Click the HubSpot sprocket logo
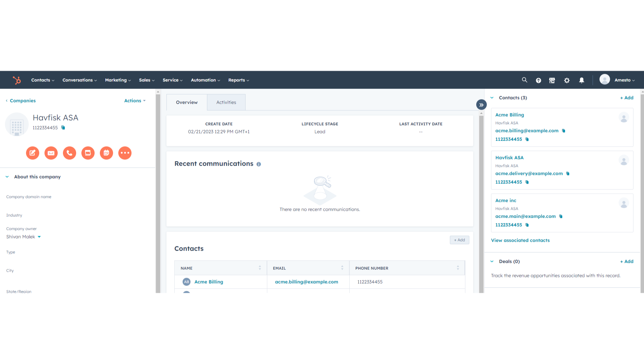644x362 pixels. coord(17,80)
